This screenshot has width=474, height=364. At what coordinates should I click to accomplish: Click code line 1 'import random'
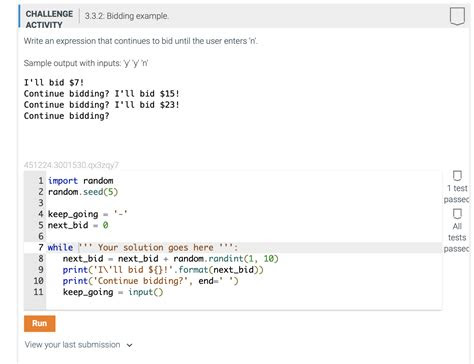point(80,181)
